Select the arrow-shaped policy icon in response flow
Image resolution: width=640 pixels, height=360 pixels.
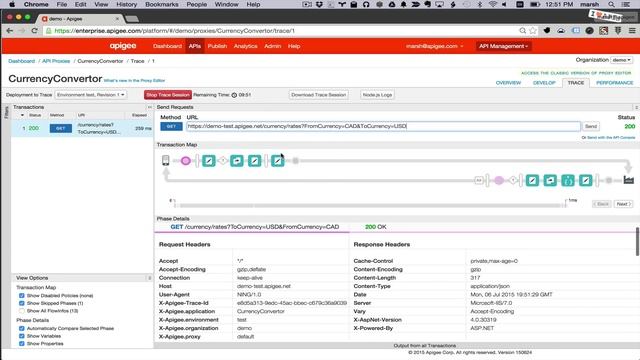550,180
